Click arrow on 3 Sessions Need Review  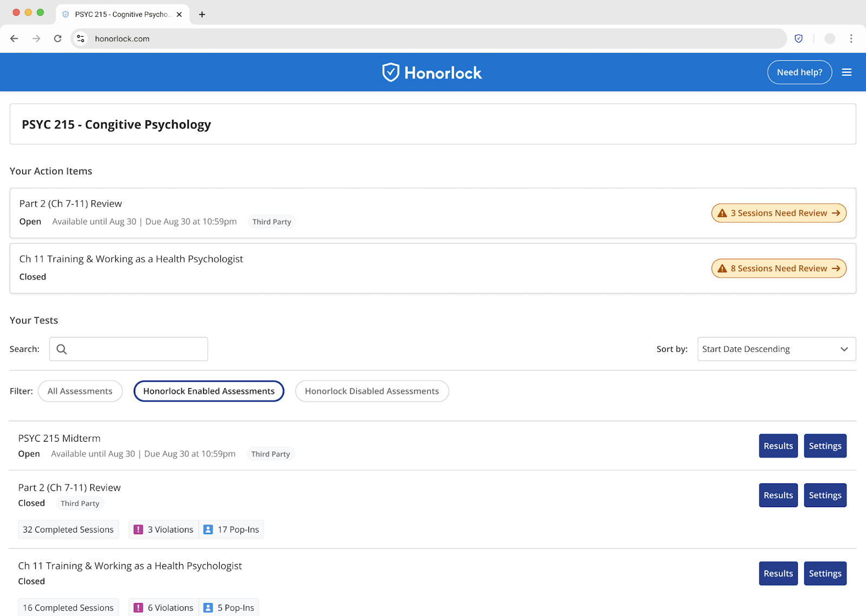(x=836, y=213)
